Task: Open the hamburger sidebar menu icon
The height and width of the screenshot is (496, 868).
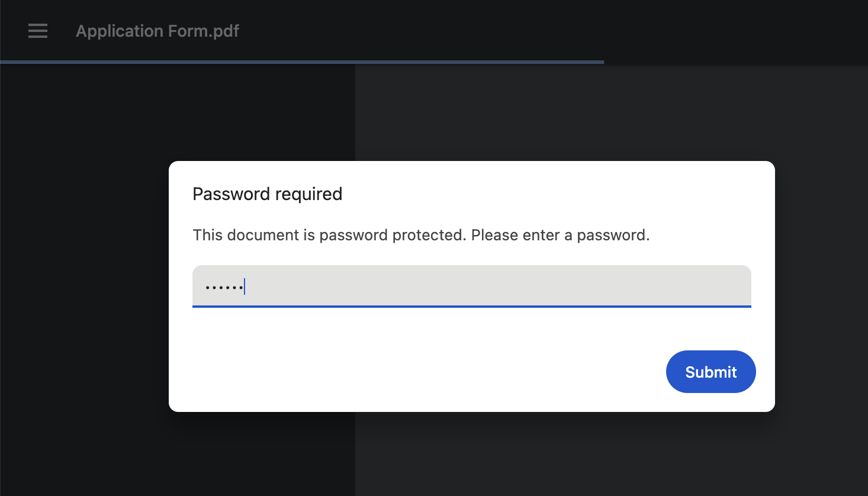Action: point(38,31)
